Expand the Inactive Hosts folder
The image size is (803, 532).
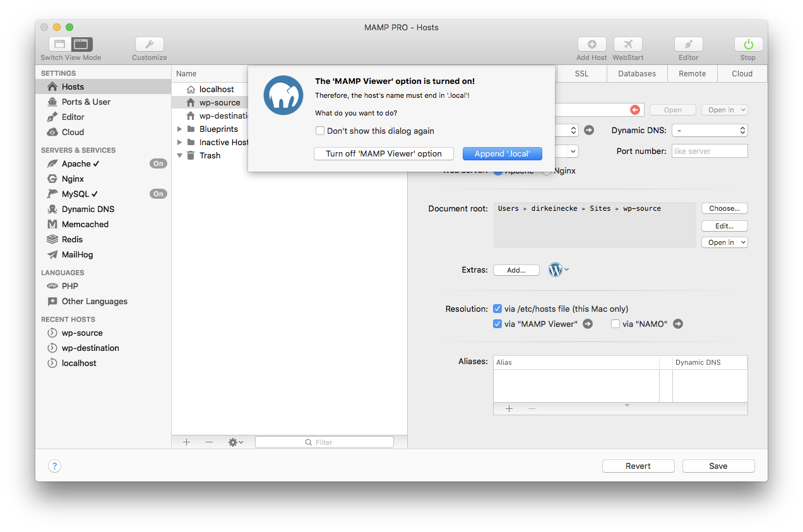(x=180, y=142)
